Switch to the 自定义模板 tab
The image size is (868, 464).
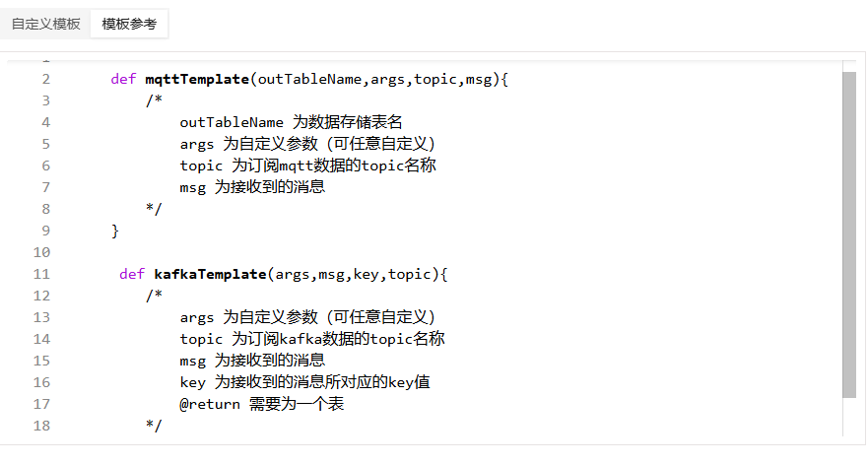[x=46, y=24]
